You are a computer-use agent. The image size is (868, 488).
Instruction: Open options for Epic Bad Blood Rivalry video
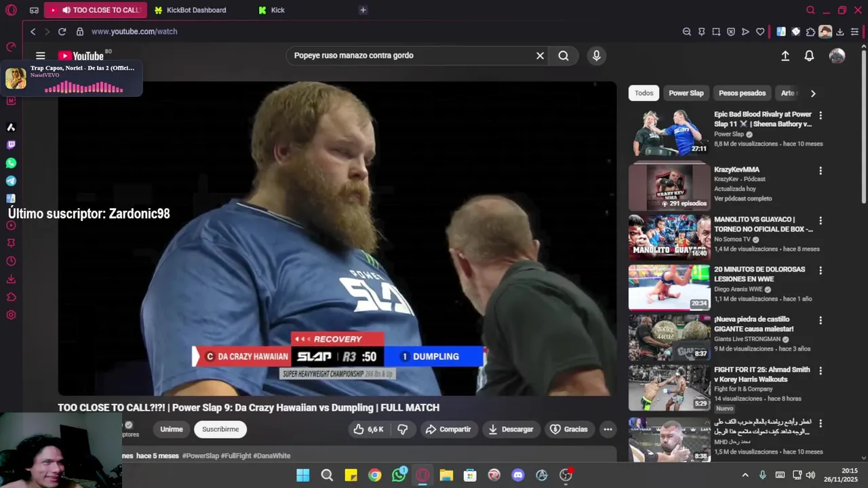click(820, 116)
